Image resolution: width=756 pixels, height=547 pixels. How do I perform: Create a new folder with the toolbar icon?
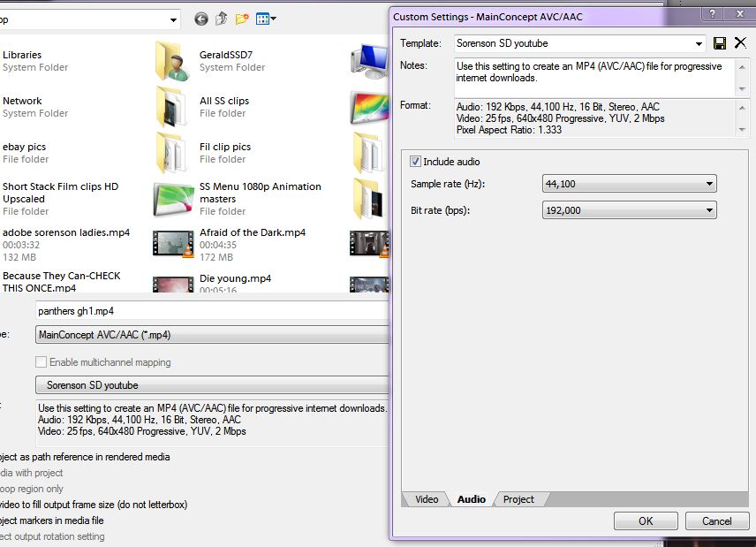point(242,19)
